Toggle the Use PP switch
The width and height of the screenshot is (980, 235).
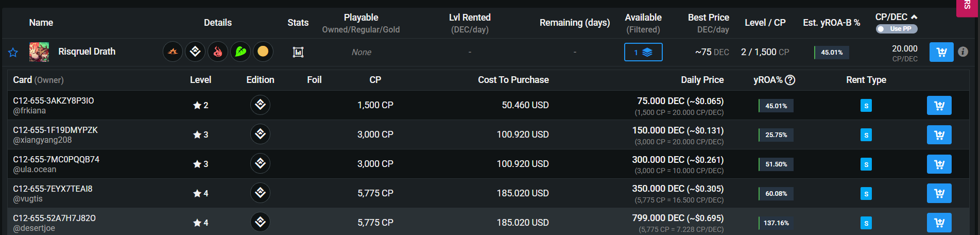pos(897,29)
